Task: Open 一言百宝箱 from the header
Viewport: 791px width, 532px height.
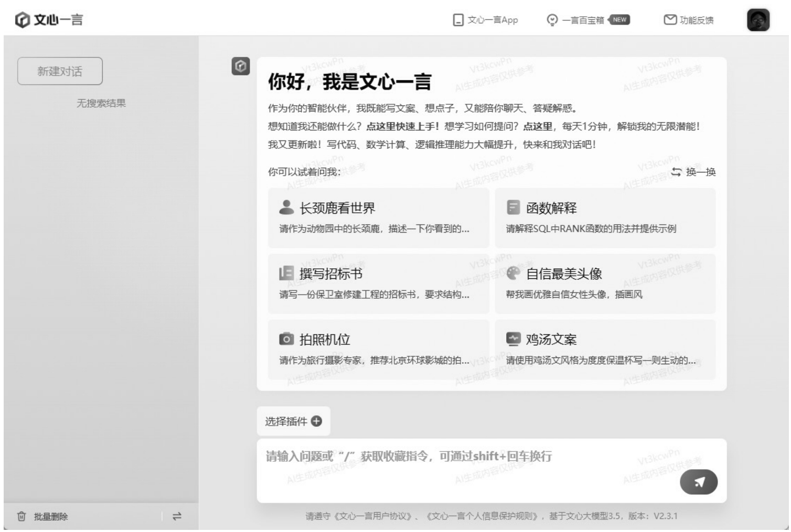Action: (x=583, y=20)
